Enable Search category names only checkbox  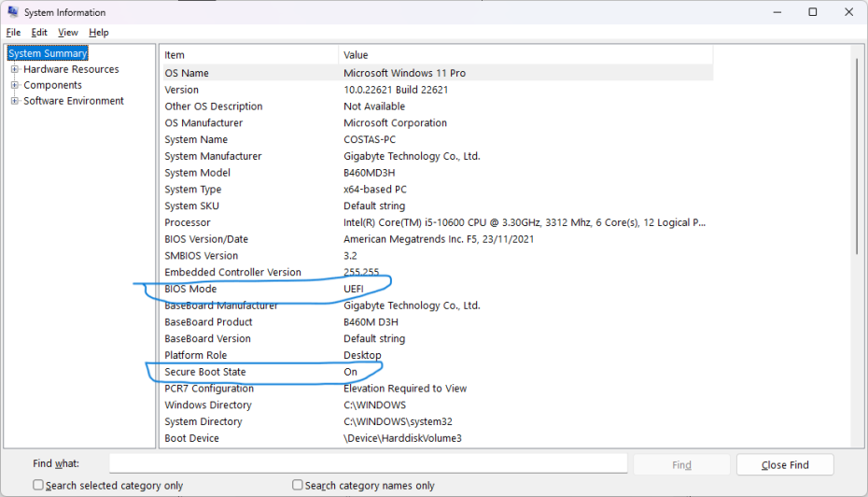point(298,485)
